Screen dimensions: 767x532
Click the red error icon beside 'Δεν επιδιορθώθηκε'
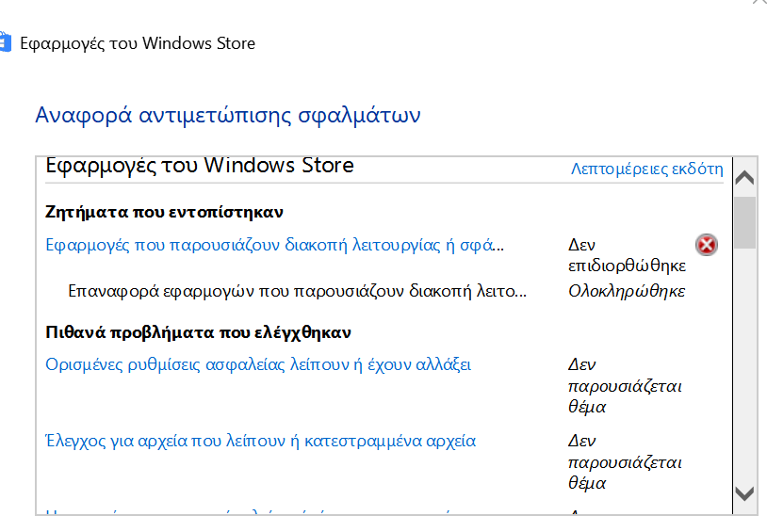point(707,245)
